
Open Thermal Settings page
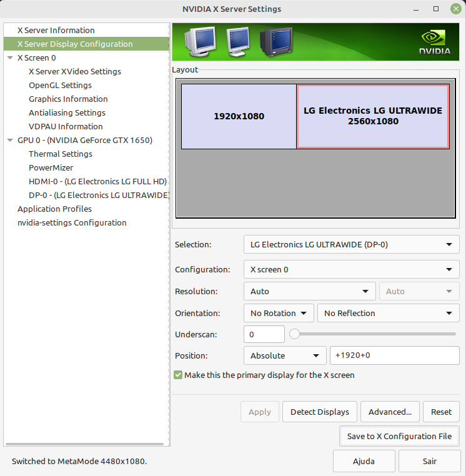(x=61, y=154)
